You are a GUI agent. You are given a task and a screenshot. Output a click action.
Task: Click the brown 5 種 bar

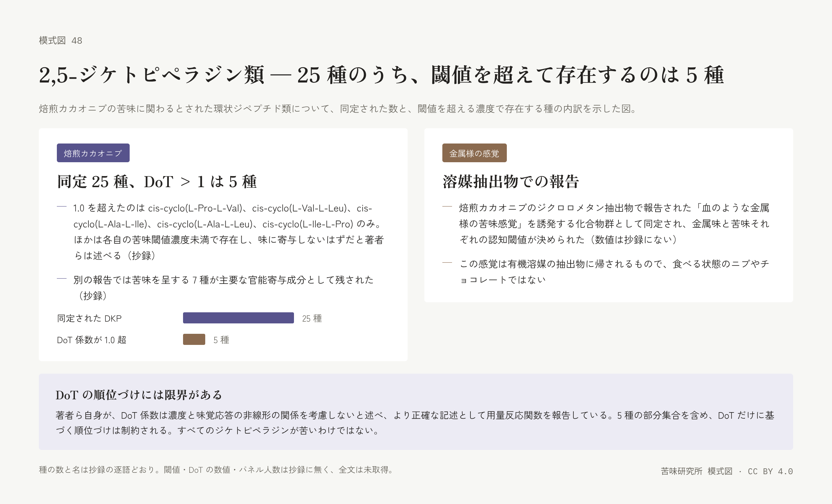coord(194,339)
